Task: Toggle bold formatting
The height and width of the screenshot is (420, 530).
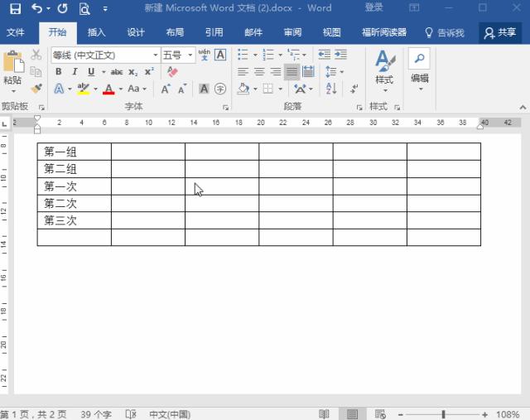Action: [59, 72]
